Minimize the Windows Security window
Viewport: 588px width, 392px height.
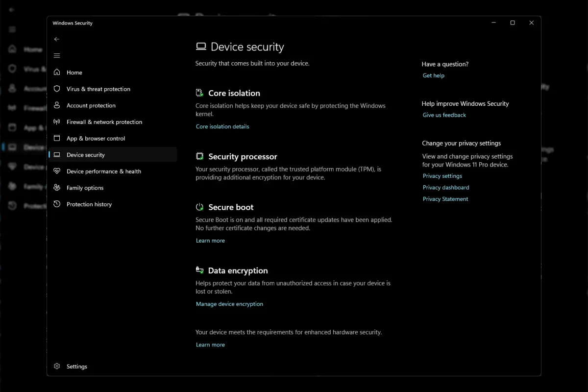493,23
